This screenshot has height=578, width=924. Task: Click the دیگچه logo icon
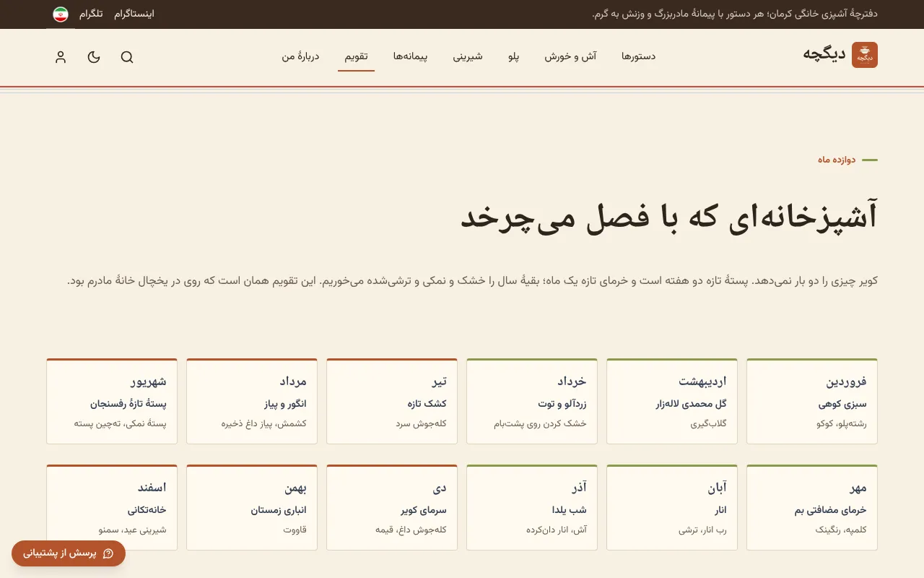click(x=865, y=55)
